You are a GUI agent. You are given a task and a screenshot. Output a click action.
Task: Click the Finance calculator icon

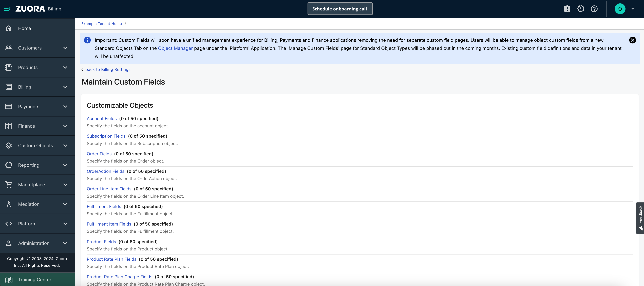pos(9,126)
